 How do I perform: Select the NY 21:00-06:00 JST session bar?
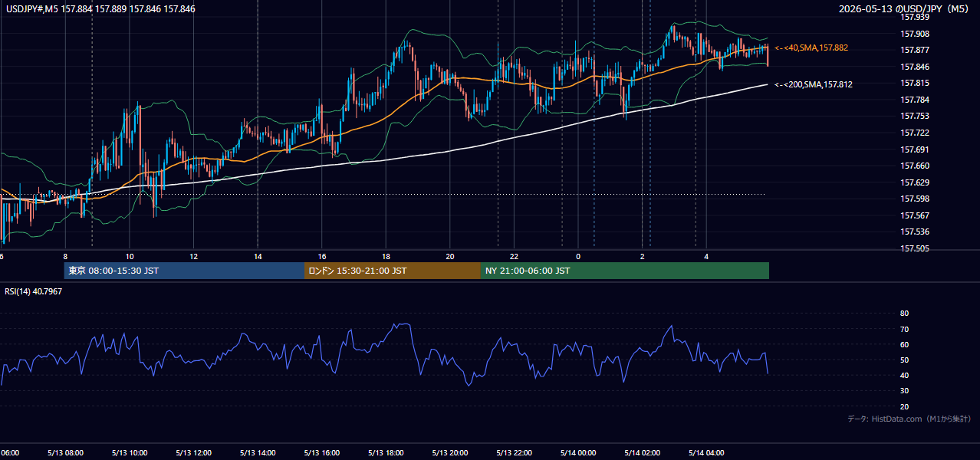point(625,271)
